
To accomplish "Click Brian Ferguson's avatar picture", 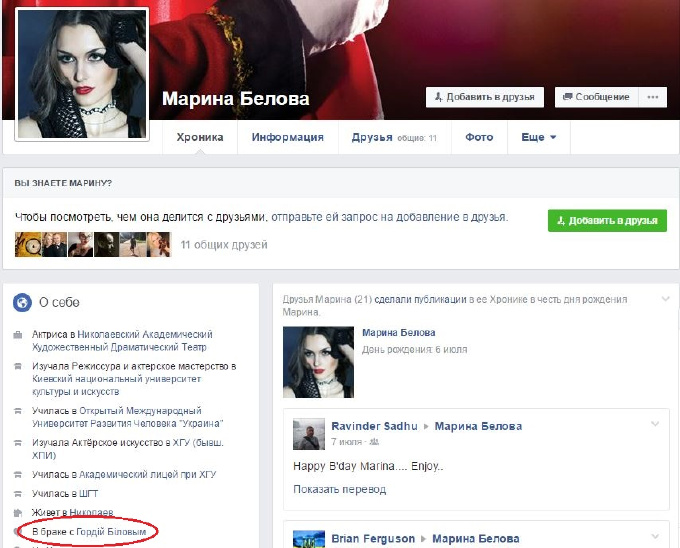I will (x=308, y=538).
